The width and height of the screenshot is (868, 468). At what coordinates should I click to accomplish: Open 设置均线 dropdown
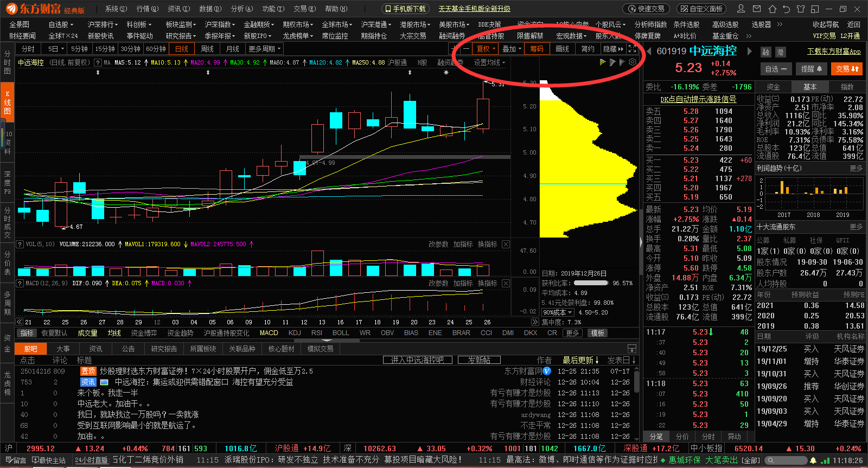click(x=489, y=62)
